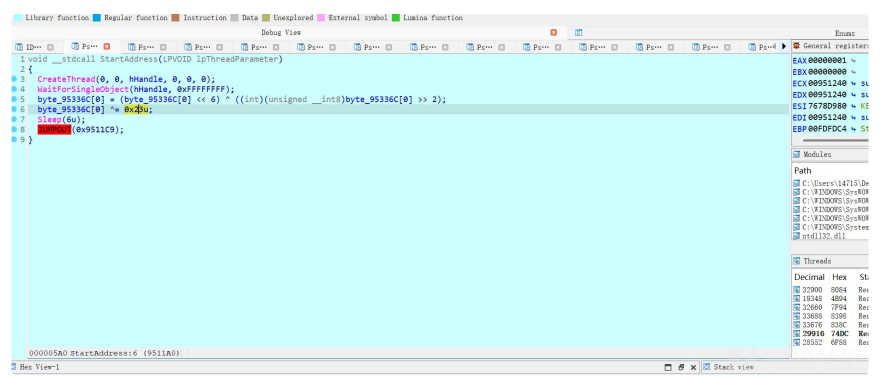880x378 pixels.
Task: Click the General registers bug icon
Action: click(x=796, y=45)
